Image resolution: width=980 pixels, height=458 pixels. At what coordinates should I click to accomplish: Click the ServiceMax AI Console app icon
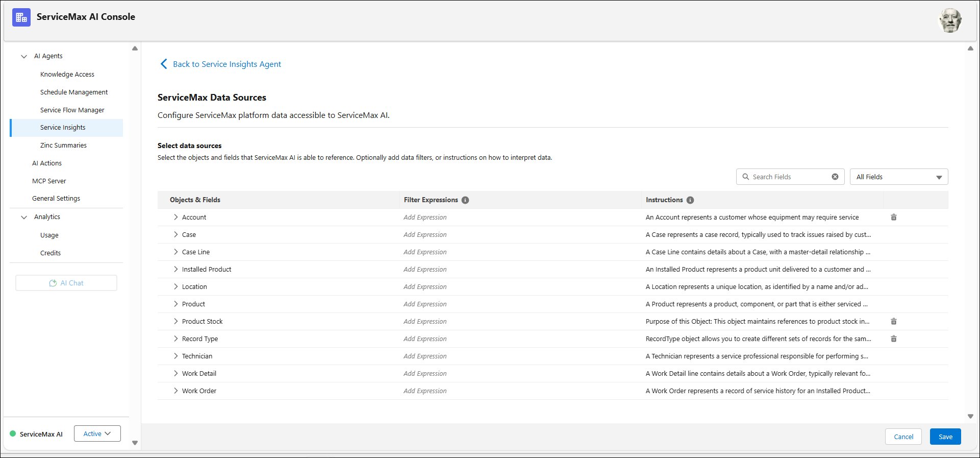[21, 17]
